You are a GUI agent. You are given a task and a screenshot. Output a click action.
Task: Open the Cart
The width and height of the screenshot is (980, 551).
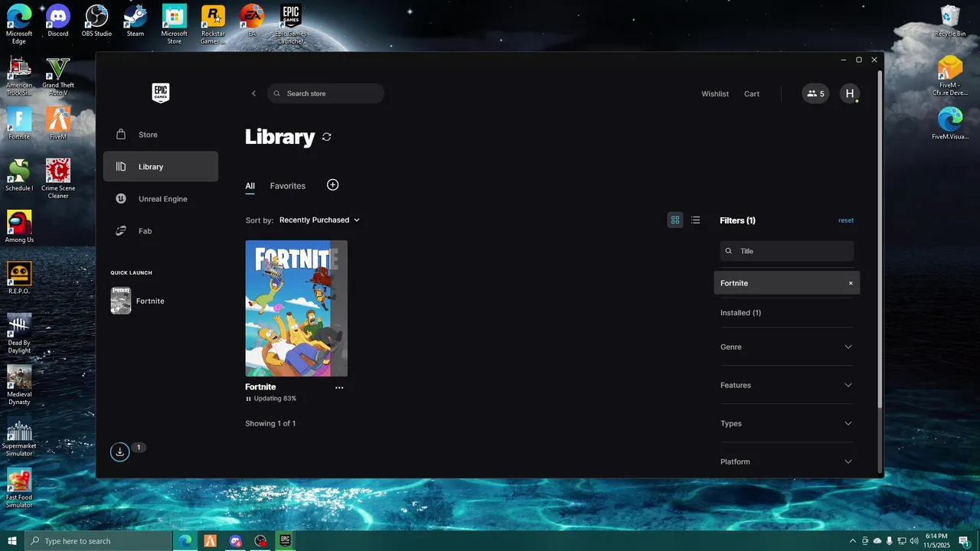coord(752,94)
